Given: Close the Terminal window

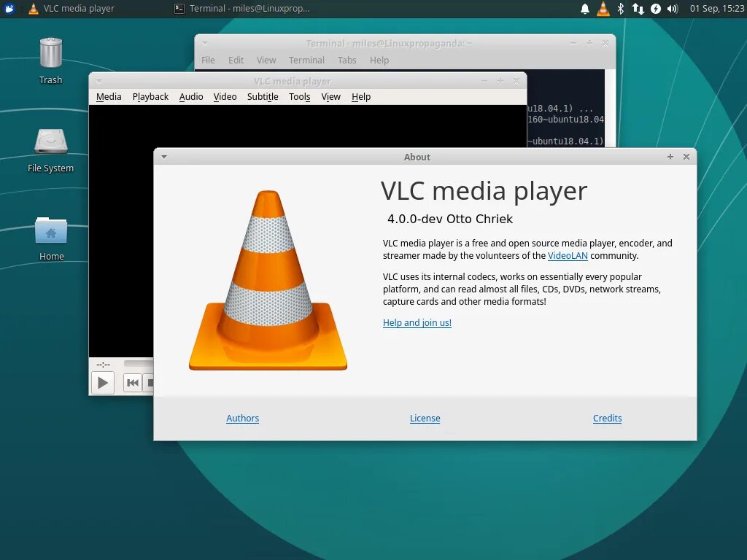Looking at the screenshot, I should click(605, 43).
